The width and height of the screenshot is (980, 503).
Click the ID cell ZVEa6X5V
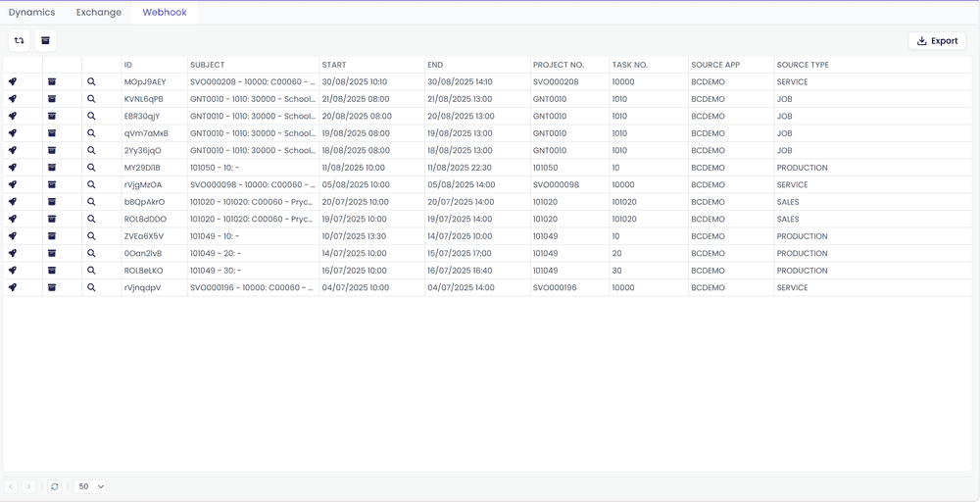(145, 236)
